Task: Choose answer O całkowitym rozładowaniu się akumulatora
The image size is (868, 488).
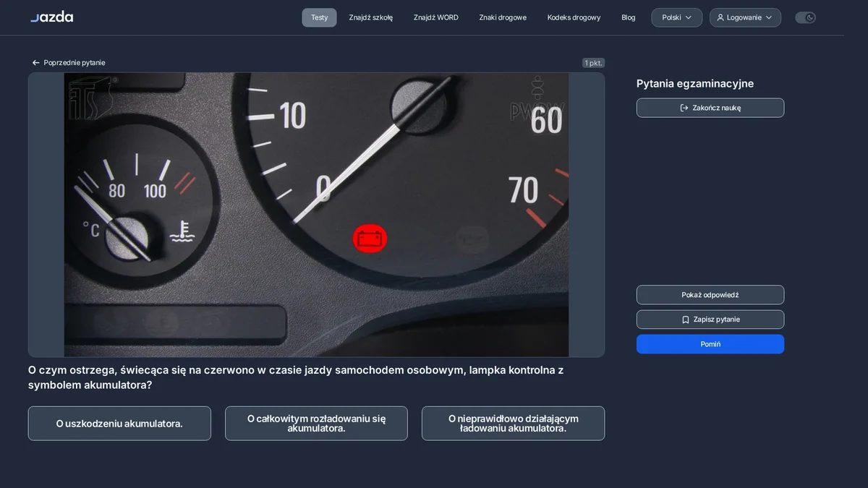Action: 316,424
